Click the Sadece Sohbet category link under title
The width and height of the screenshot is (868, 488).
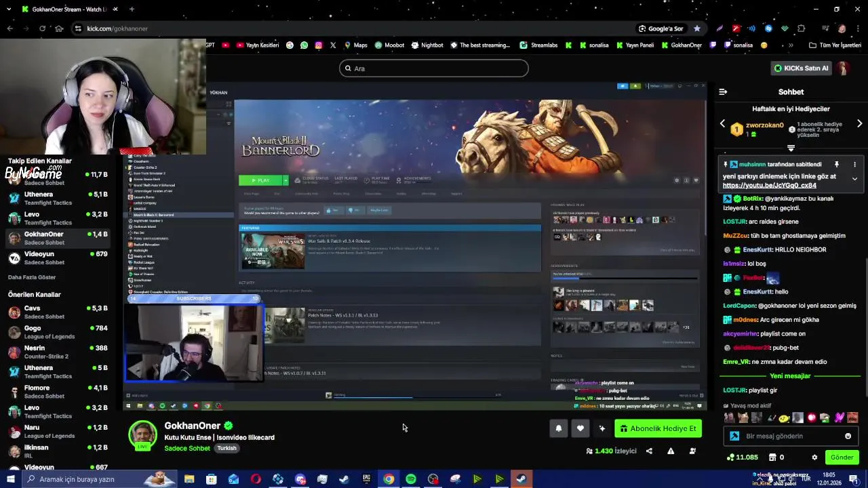[187, 448]
